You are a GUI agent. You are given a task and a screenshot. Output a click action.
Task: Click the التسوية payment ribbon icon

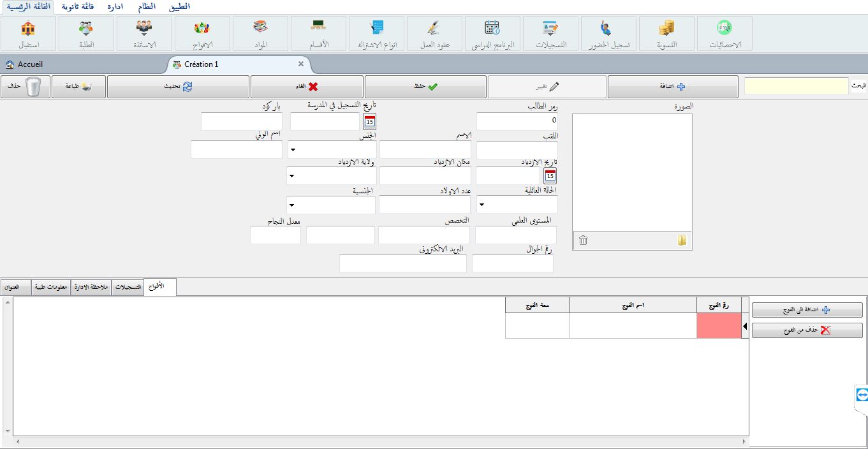666,34
